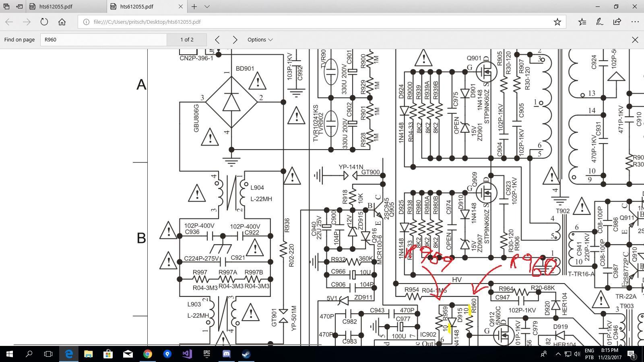This screenshot has height=362, width=644.
Task: Change the ENG PTB input language
Action: tap(589, 354)
